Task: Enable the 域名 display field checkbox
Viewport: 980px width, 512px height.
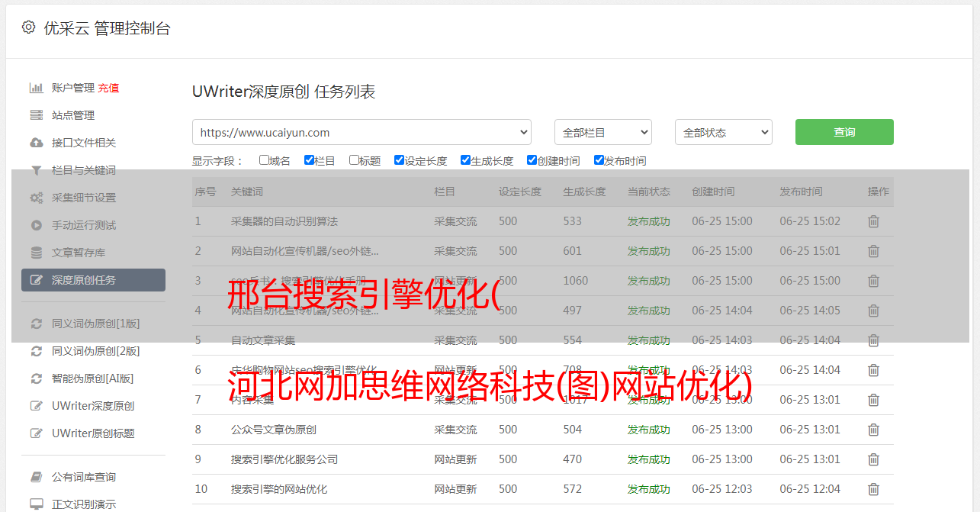Action: [x=264, y=160]
